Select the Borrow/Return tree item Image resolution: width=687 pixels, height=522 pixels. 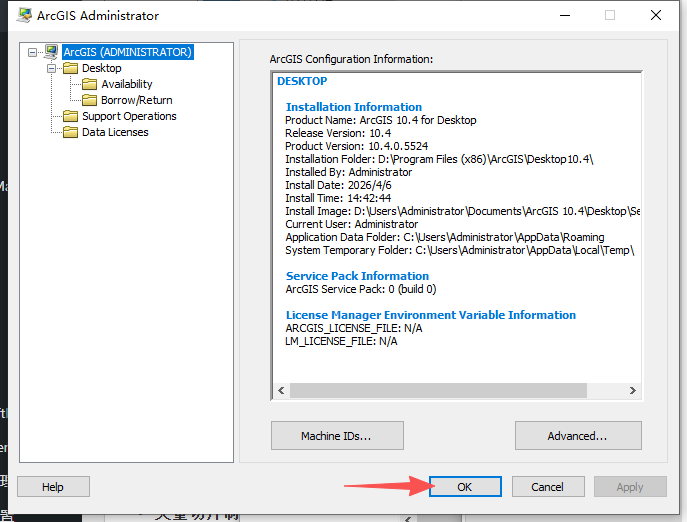point(136,100)
